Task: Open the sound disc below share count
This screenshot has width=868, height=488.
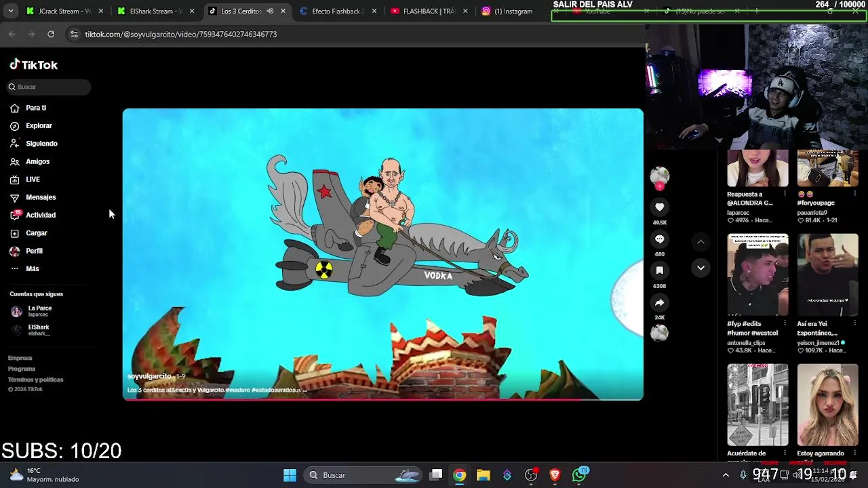Action: tap(659, 333)
